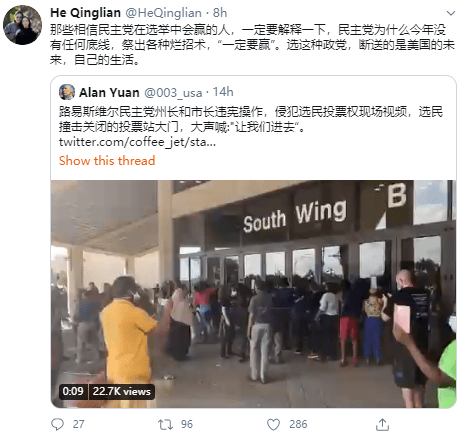This screenshot has height=440, width=467.
Task: Click the 22.7K views label
Action: tap(122, 391)
